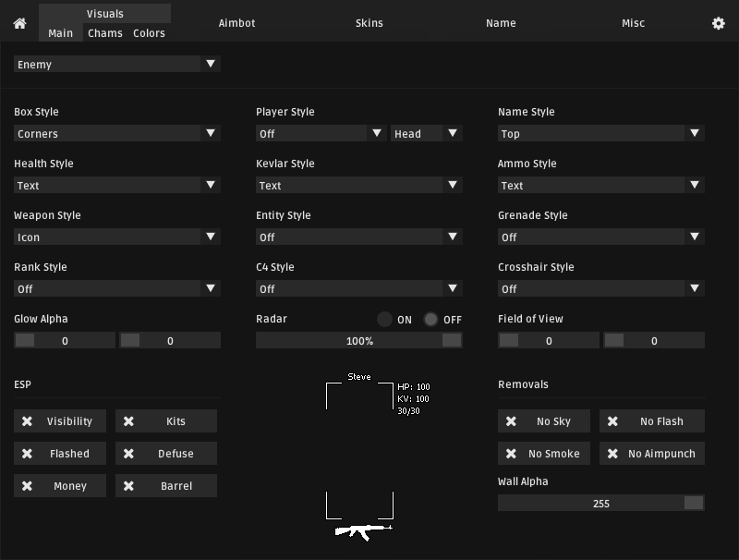Click the second Glow Alpha slider

(170, 340)
